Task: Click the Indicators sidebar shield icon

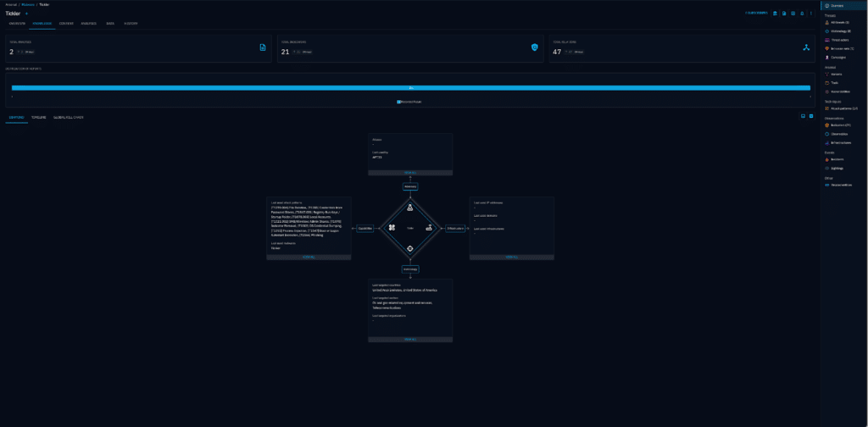Action: point(826,125)
